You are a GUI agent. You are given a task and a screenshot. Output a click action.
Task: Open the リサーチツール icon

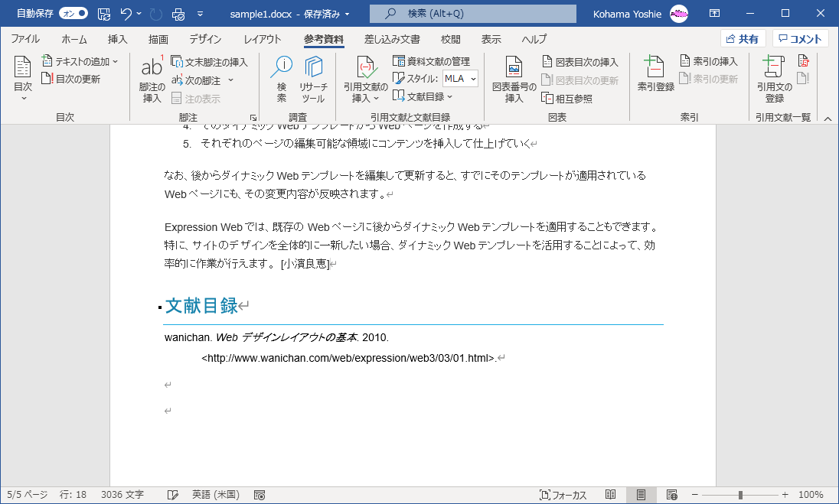point(313,79)
